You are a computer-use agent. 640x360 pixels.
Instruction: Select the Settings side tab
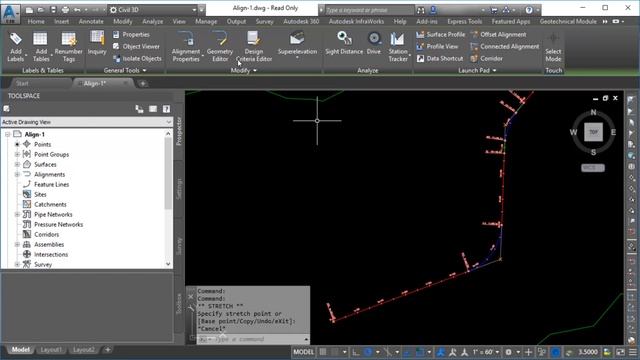(x=179, y=189)
